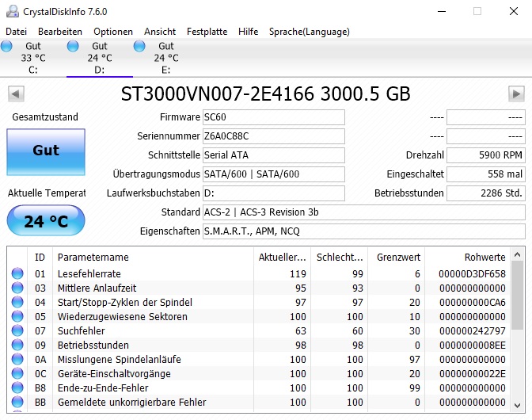Open the Bearbeiten menu
Image resolution: width=532 pixels, height=420 pixels.
[60, 32]
